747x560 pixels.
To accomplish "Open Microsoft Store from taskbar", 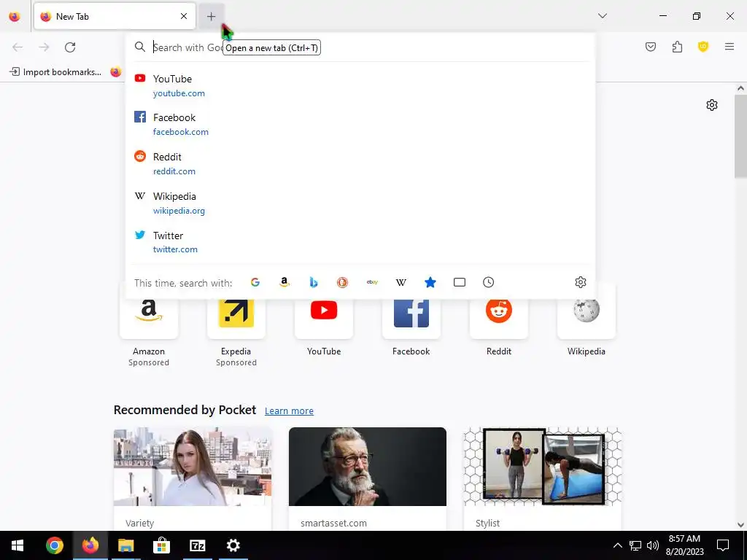I will (x=161, y=545).
